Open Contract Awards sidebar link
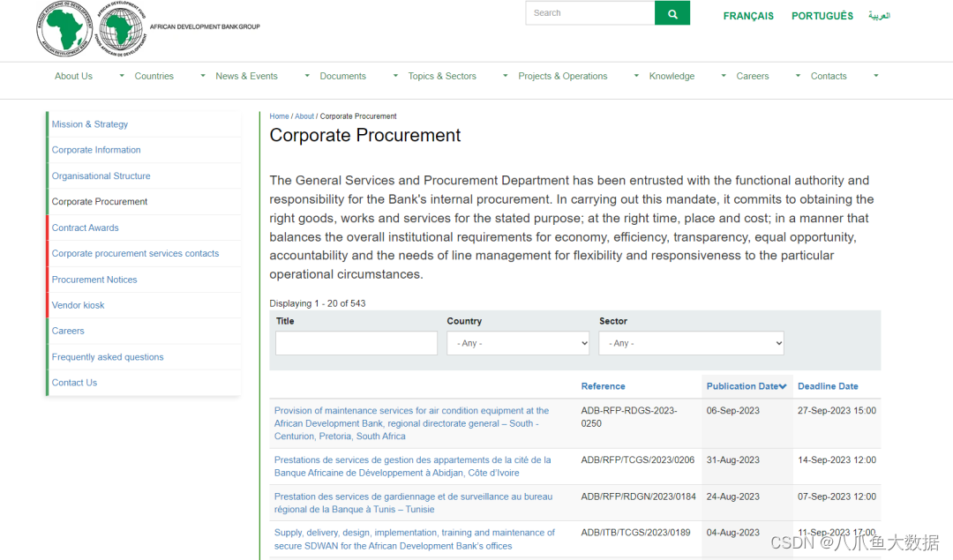 pos(85,228)
